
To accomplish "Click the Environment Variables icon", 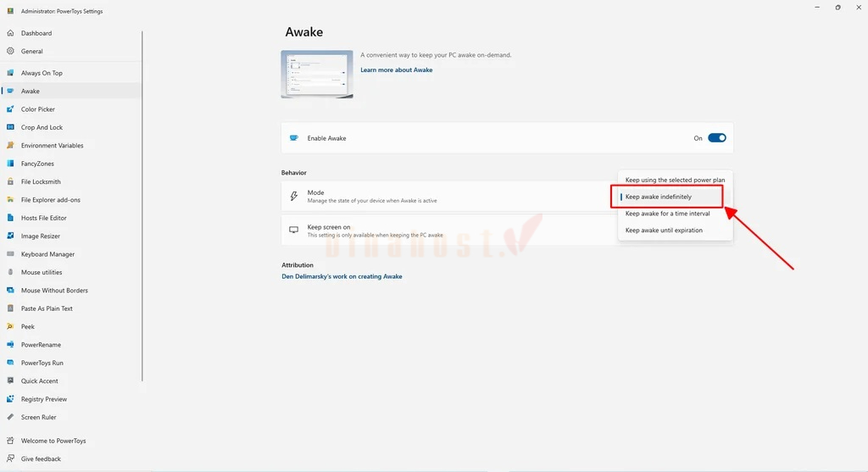I will click(10, 146).
